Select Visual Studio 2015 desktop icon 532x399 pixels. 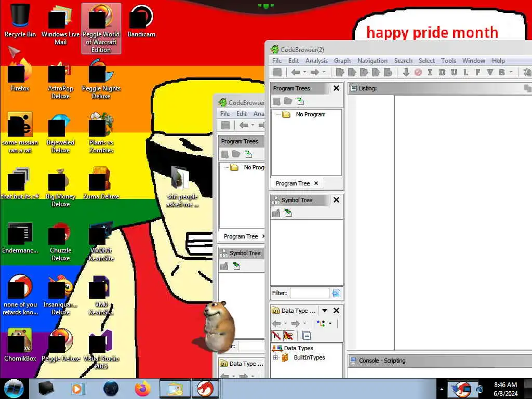[101, 349]
